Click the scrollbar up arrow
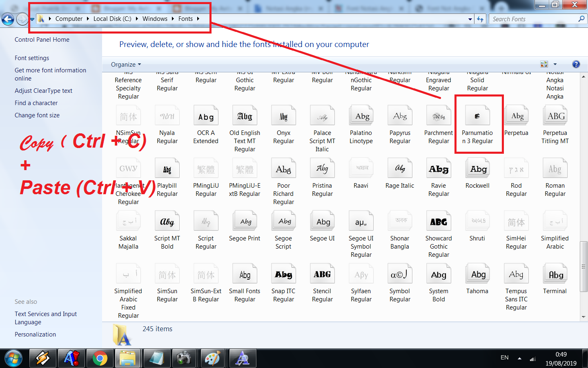588x368 pixels. pos(584,76)
